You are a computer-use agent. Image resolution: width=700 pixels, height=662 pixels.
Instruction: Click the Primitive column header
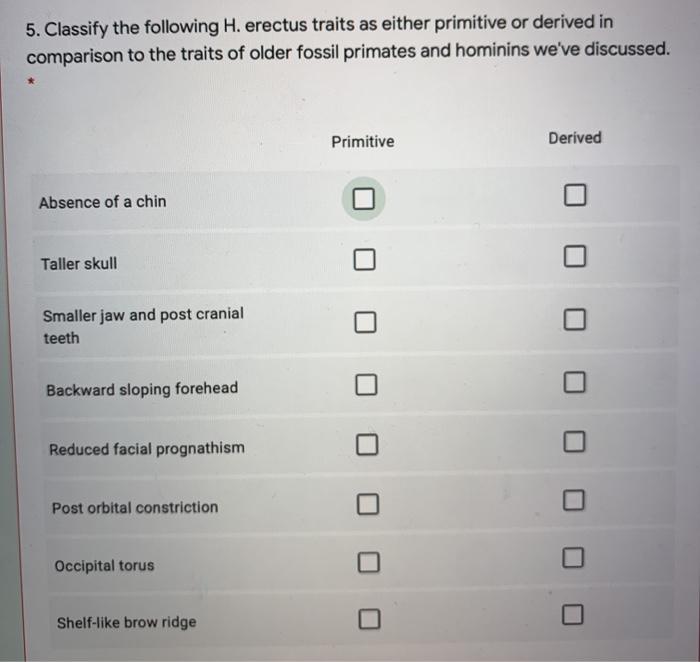click(363, 142)
